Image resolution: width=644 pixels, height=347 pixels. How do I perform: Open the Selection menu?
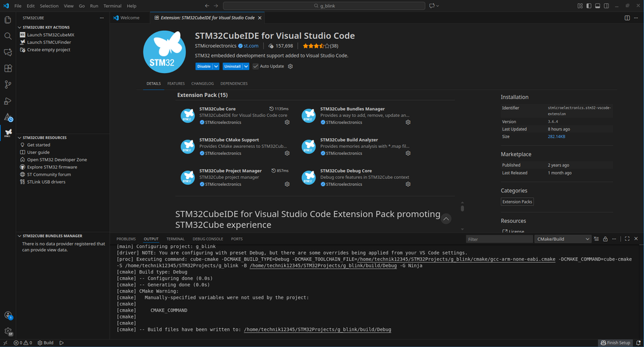coord(49,6)
